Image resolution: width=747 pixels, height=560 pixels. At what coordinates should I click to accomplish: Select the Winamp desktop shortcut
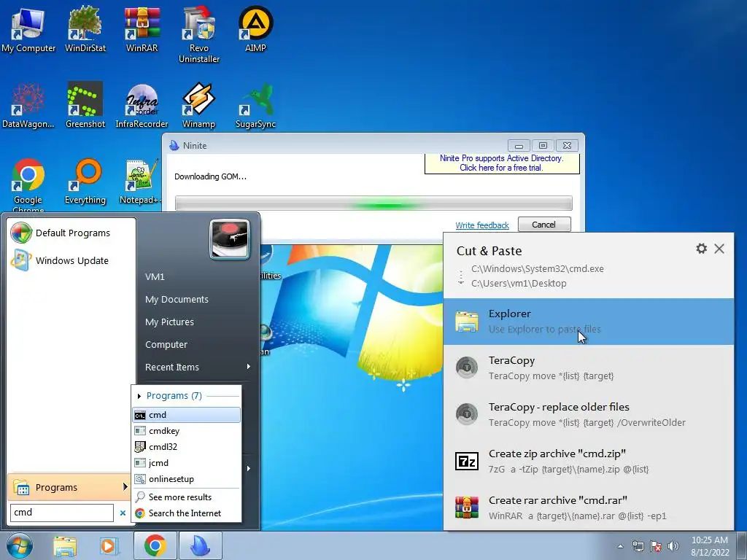pos(198,106)
